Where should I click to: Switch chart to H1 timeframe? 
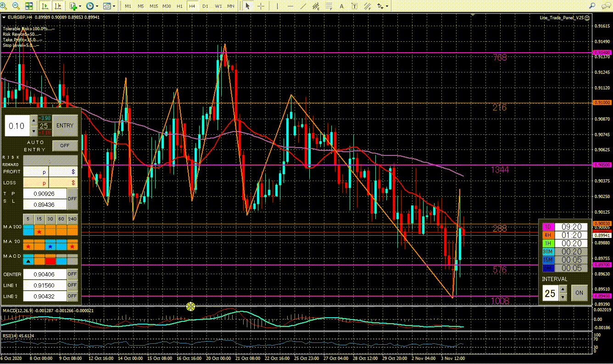179,6
